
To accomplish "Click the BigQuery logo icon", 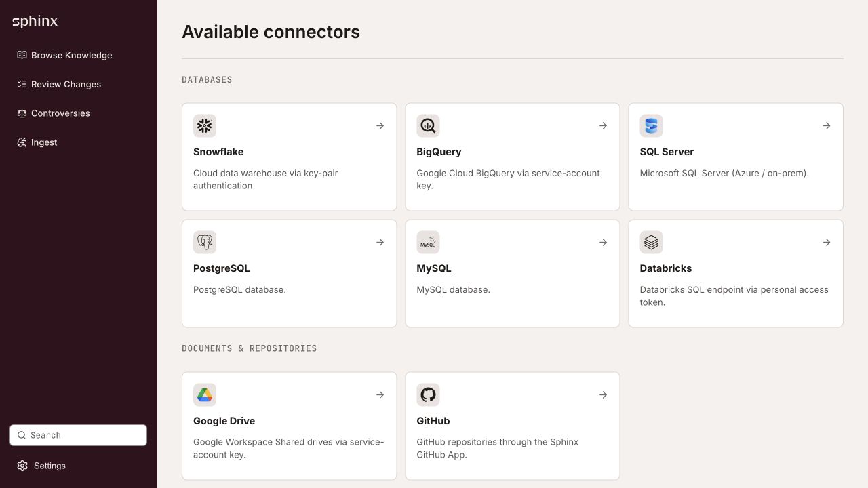I will 428,125.
